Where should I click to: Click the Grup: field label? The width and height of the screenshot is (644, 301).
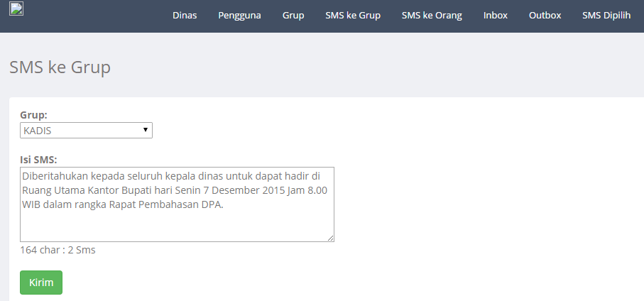pos(34,115)
